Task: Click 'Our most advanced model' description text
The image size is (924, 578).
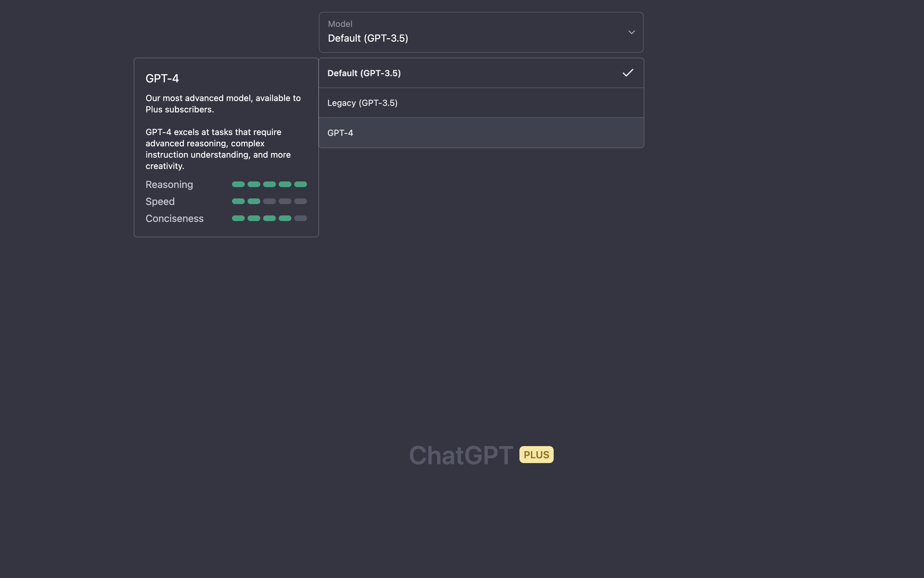Action: click(x=223, y=104)
